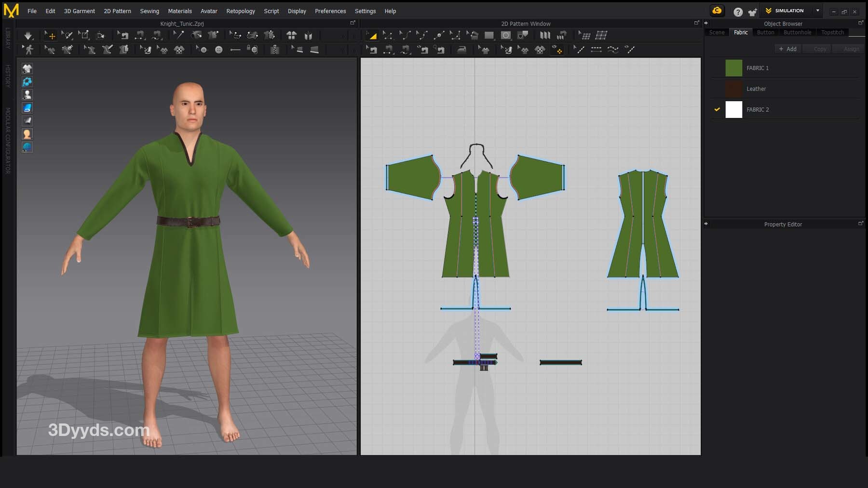Collapse Property Editor with its arrow
The width and height of the screenshot is (868, 488).
[x=706, y=224]
